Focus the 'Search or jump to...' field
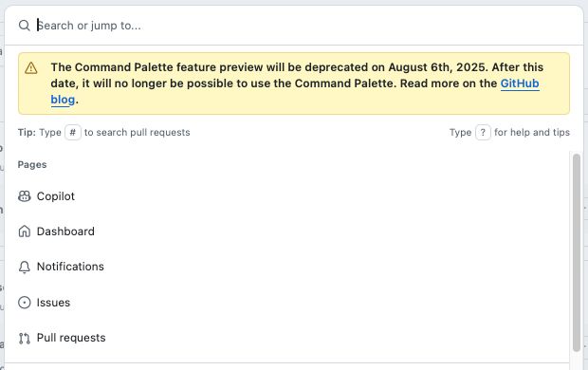The image size is (588, 370). pyautogui.click(x=302, y=26)
